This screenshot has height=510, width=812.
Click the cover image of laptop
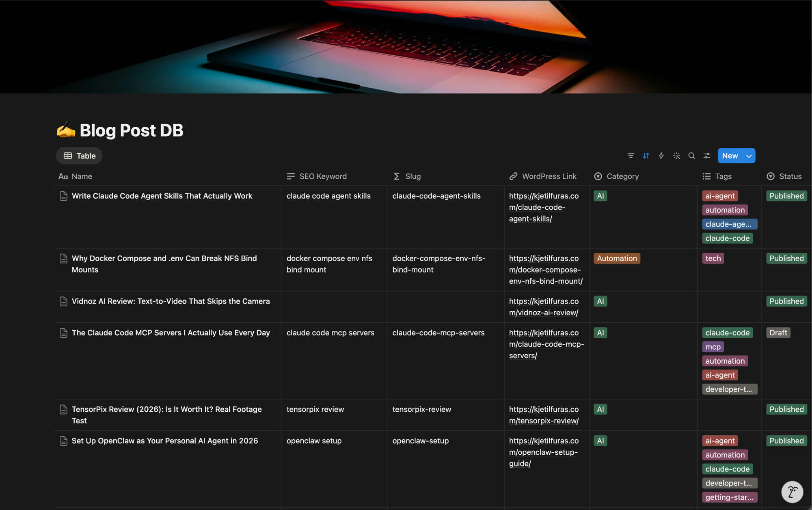point(406,47)
